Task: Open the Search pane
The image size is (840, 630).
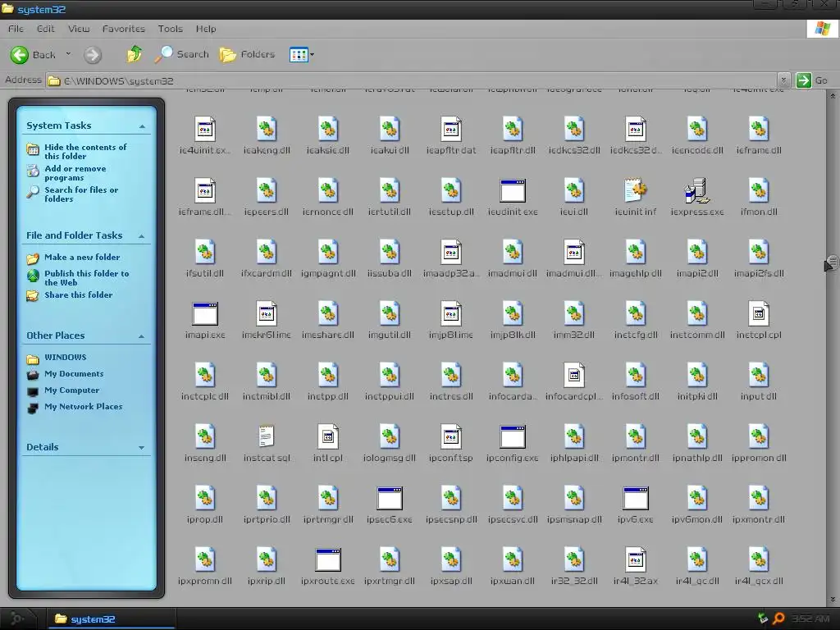Action: (182, 54)
